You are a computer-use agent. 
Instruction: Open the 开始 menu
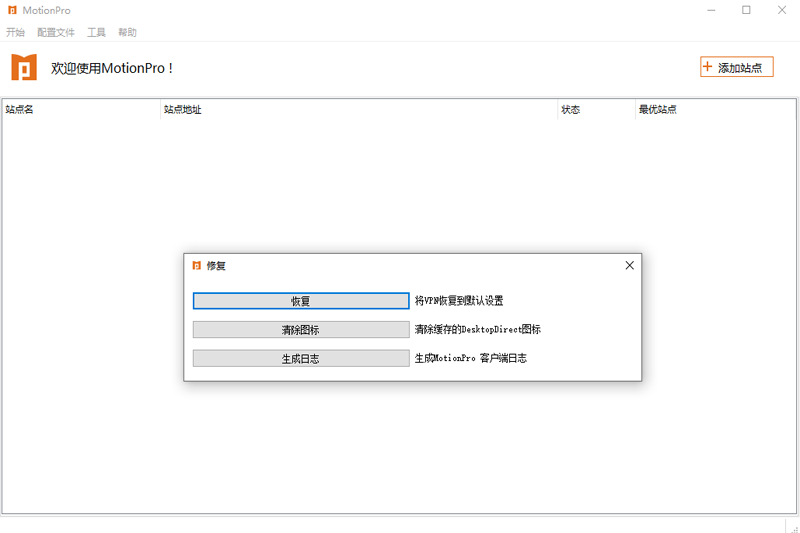[15, 32]
